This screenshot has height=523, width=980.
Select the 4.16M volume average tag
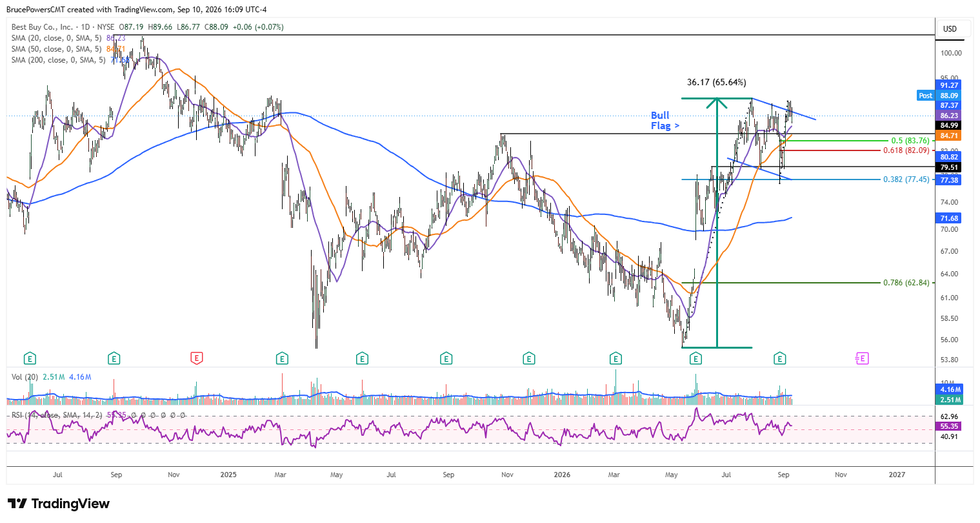point(950,390)
